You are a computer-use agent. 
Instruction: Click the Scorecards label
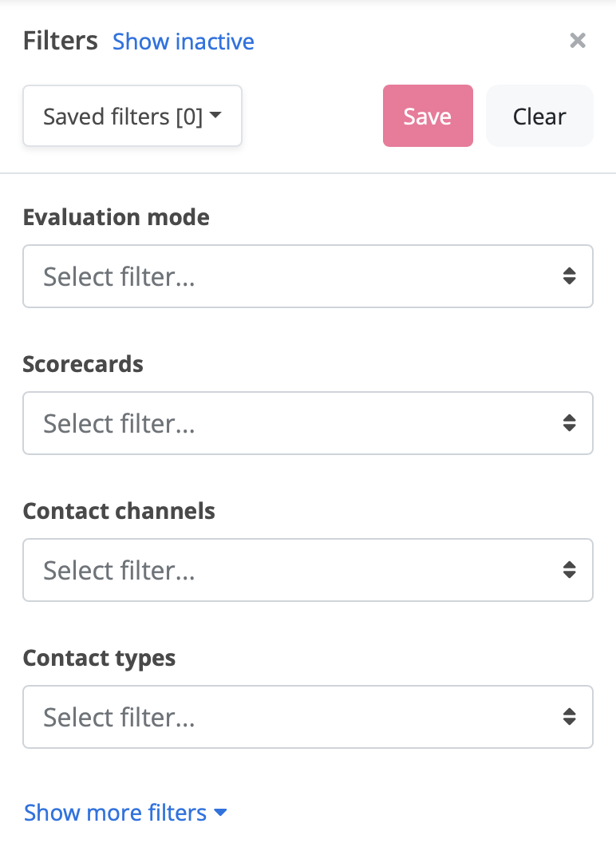(83, 364)
